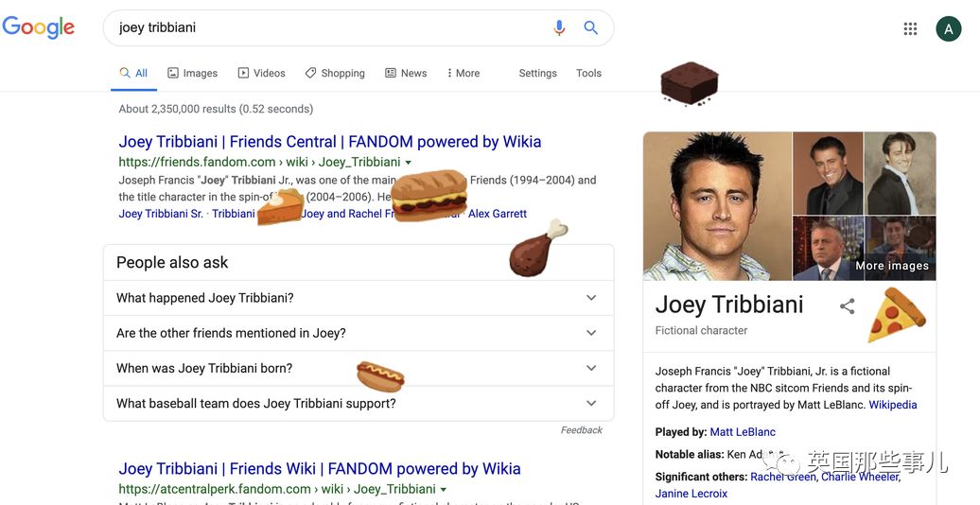Follow the Matt LeBlanc link
The width and height of the screenshot is (980, 505).
coord(743,432)
